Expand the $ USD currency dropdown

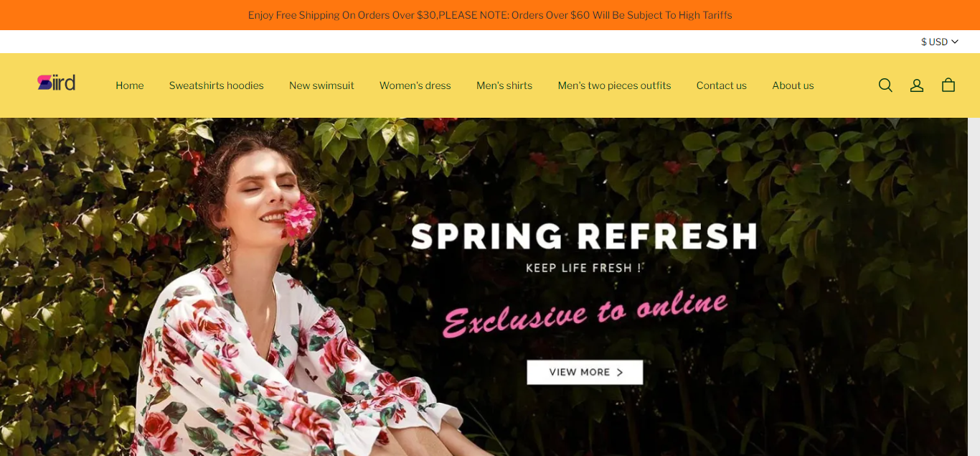click(x=940, y=42)
